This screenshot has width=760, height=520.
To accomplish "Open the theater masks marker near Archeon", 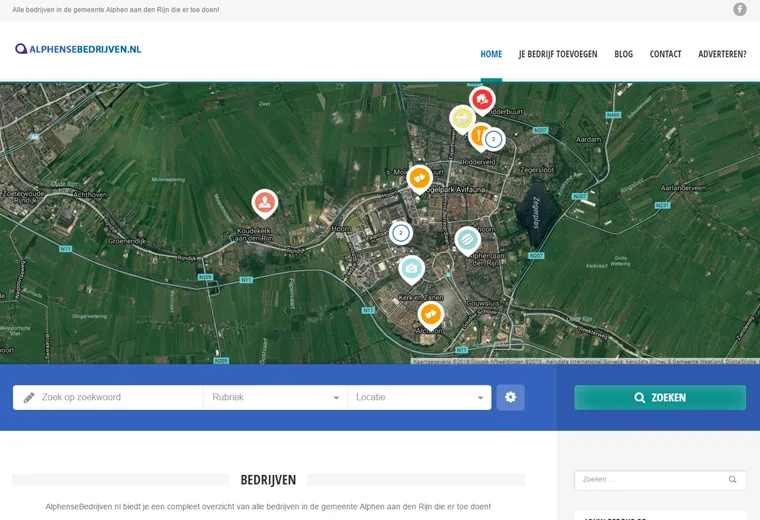I will point(430,314).
